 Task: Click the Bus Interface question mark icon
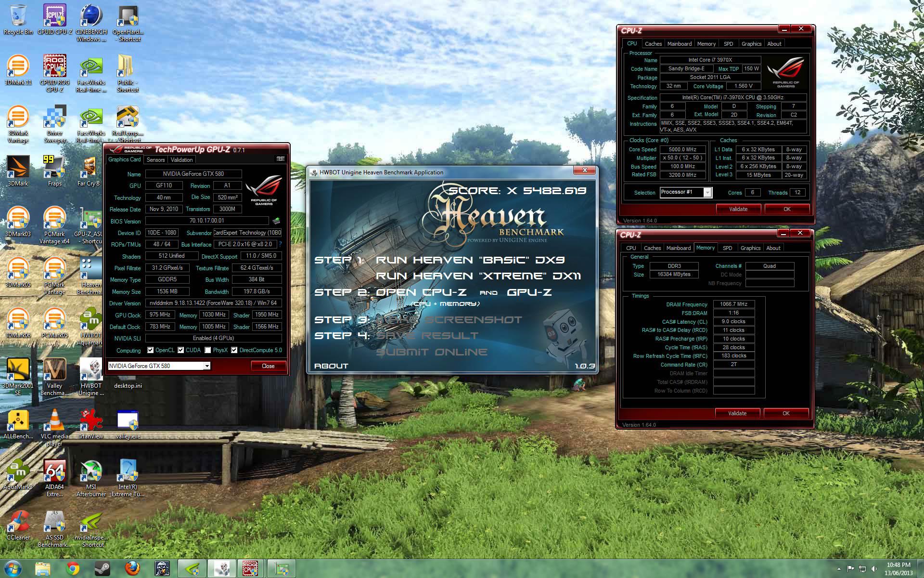tap(280, 244)
